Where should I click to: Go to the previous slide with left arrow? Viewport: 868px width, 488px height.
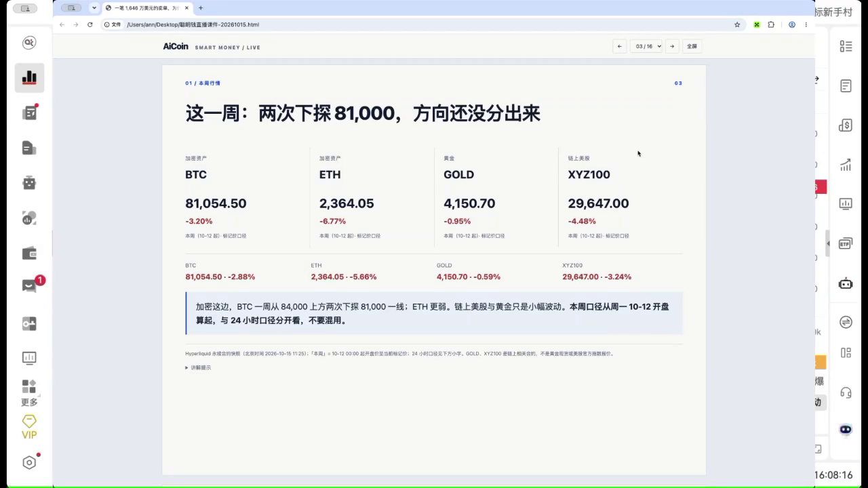(619, 46)
